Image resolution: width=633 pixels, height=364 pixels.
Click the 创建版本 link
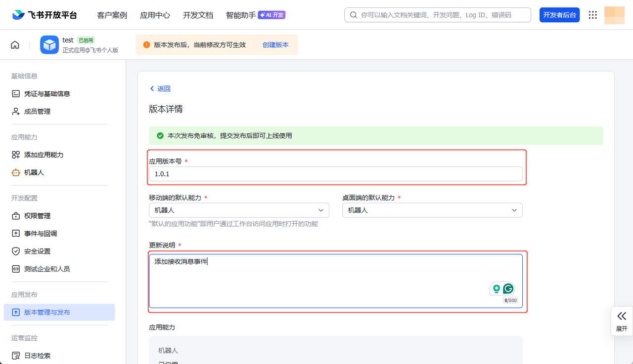(x=275, y=45)
